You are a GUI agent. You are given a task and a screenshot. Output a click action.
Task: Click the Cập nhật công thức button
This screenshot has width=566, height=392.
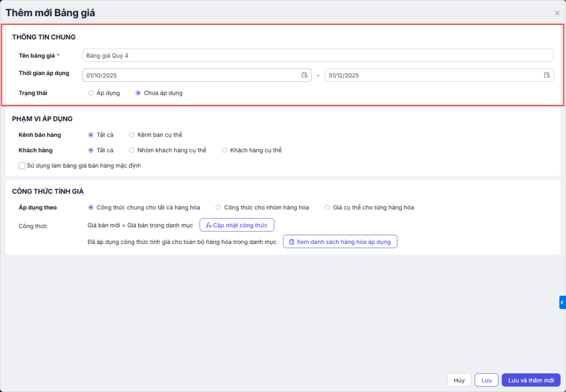(x=237, y=225)
